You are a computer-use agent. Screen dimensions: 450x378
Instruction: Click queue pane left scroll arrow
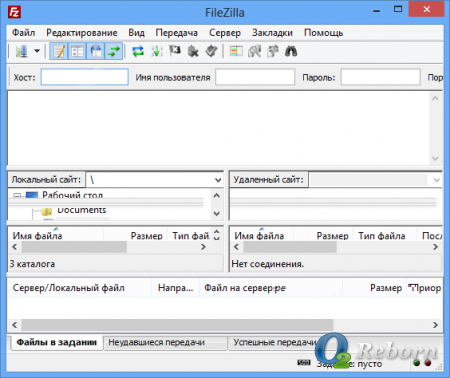click(x=15, y=325)
